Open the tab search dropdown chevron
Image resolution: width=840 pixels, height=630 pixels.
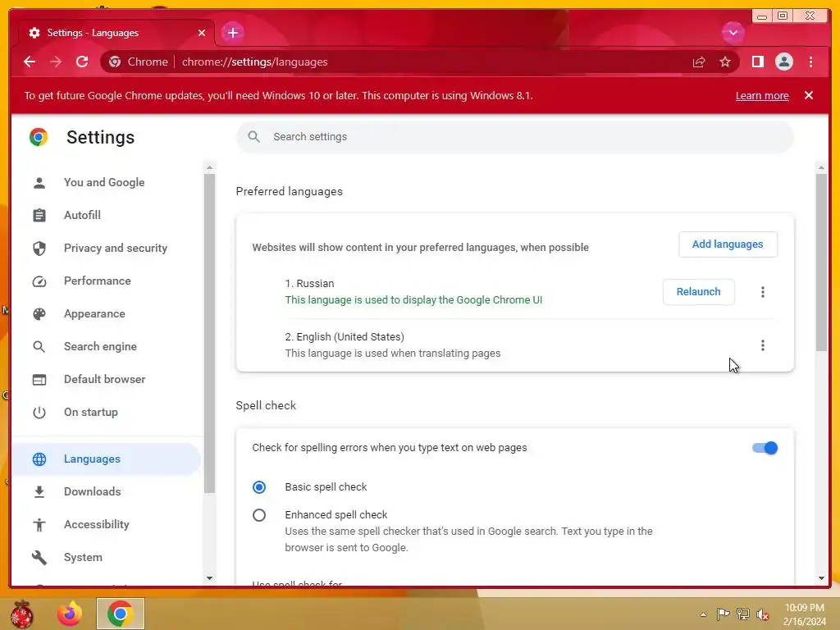coord(733,33)
